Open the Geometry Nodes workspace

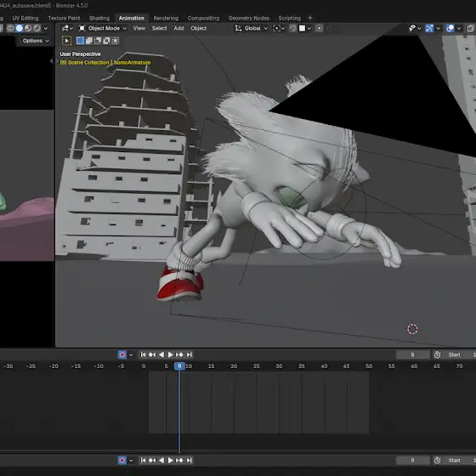point(249,18)
